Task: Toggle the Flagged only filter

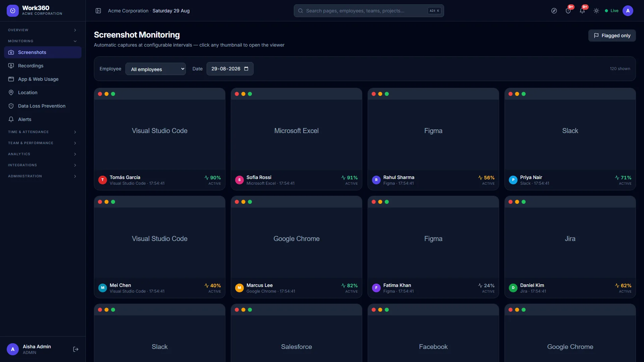Action: pyautogui.click(x=612, y=36)
